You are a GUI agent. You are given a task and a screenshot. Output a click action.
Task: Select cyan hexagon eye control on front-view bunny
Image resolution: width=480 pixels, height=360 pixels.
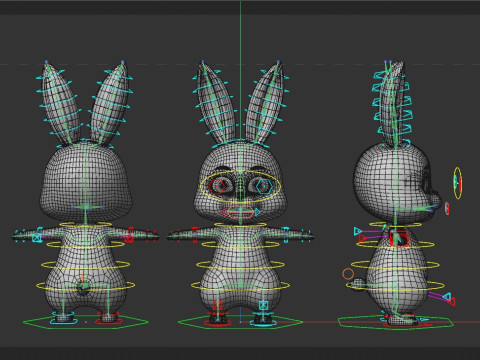coord(264,186)
